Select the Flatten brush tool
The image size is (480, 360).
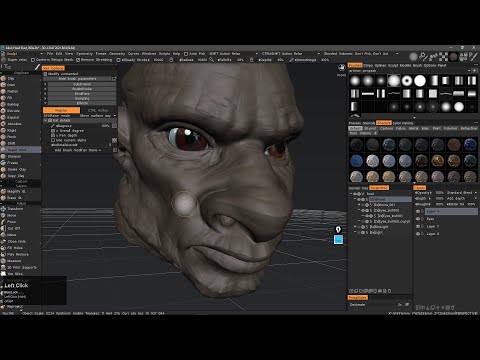(12, 91)
